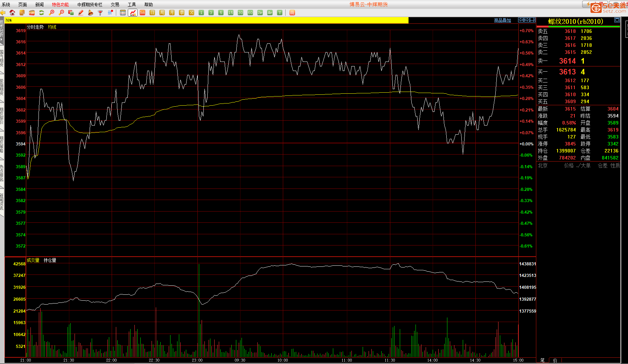Maximize the rb2010 quote panel
628x364 pixels.
coord(617,20)
